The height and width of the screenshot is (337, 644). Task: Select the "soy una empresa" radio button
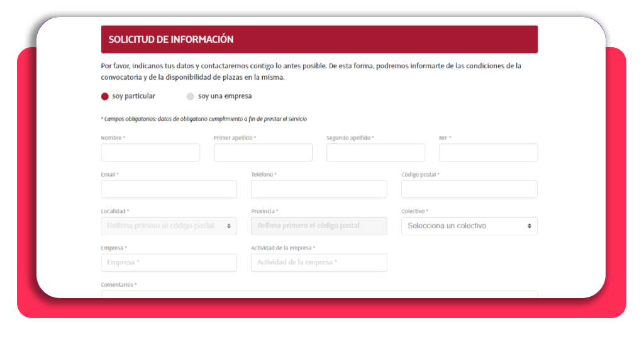(190, 96)
